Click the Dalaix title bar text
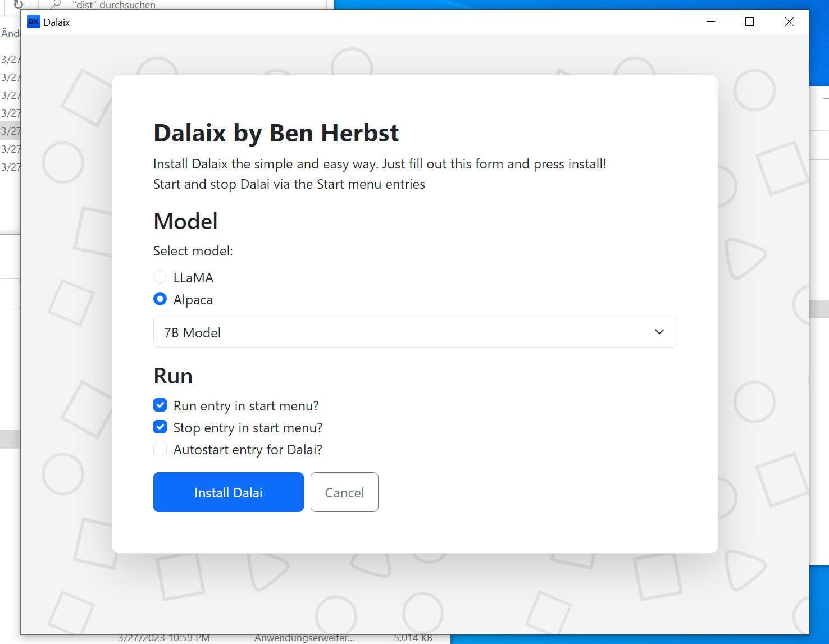The height and width of the screenshot is (644, 829). [x=57, y=22]
